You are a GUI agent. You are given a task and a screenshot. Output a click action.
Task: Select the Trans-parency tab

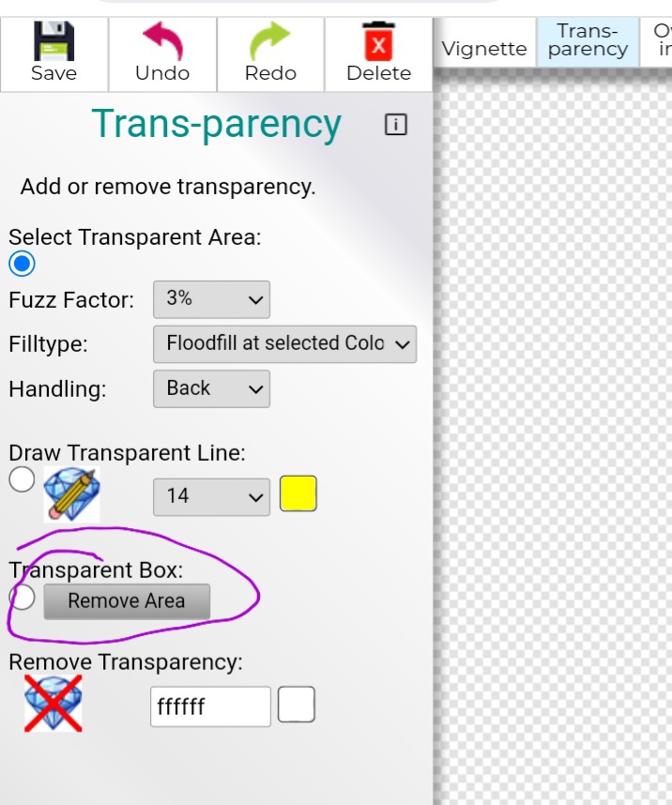click(x=588, y=42)
